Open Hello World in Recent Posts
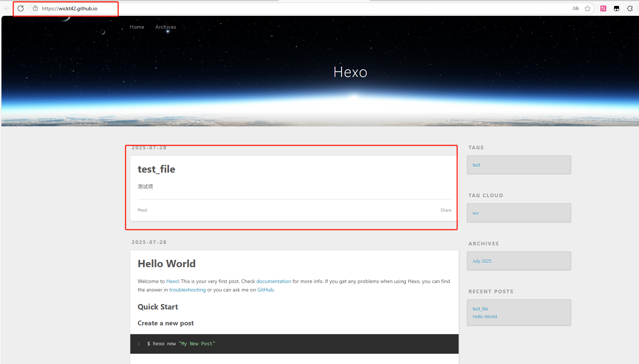 pyautogui.click(x=485, y=317)
